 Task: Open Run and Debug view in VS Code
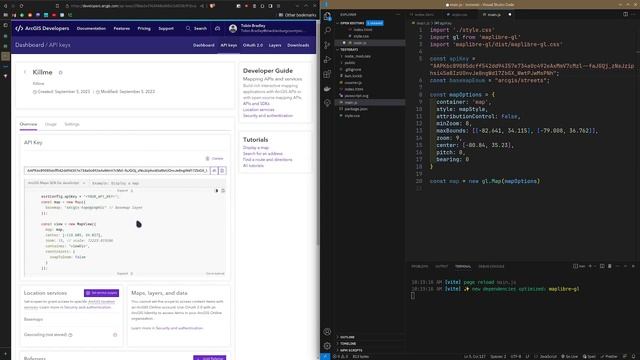point(327,60)
